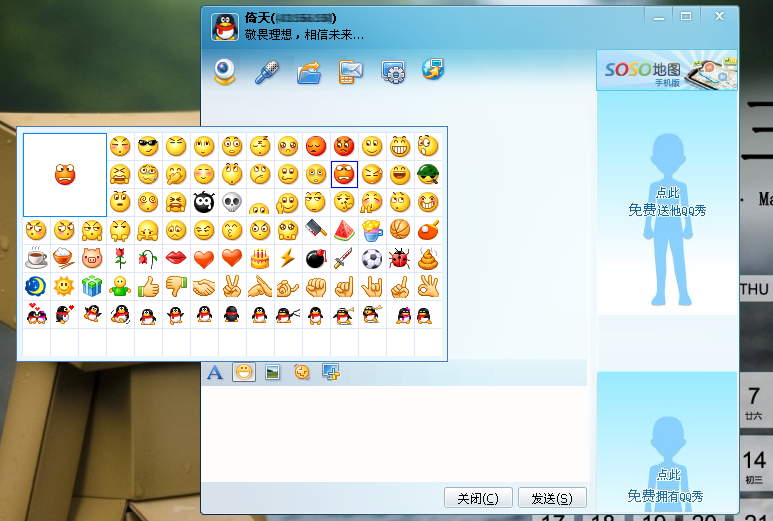Insert the ladybug emoticon
Viewport: 773px width, 521px height.
point(400,258)
